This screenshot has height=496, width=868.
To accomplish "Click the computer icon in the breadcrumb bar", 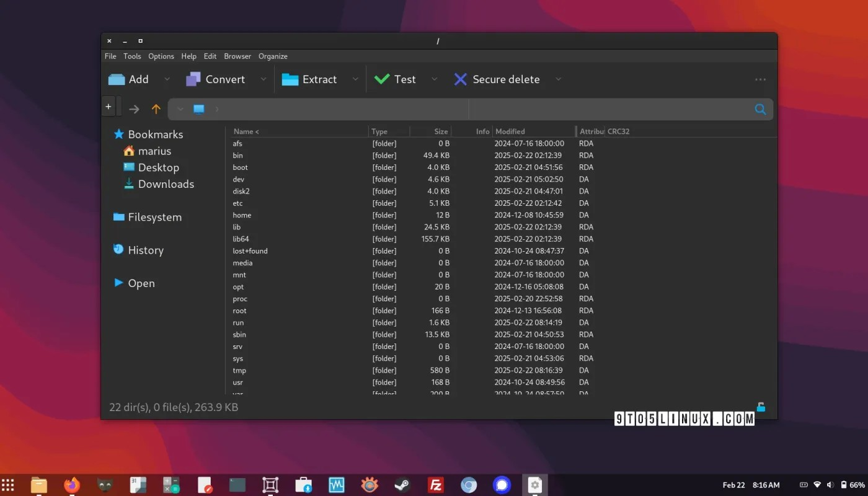I will pyautogui.click(x=198, y=109).
